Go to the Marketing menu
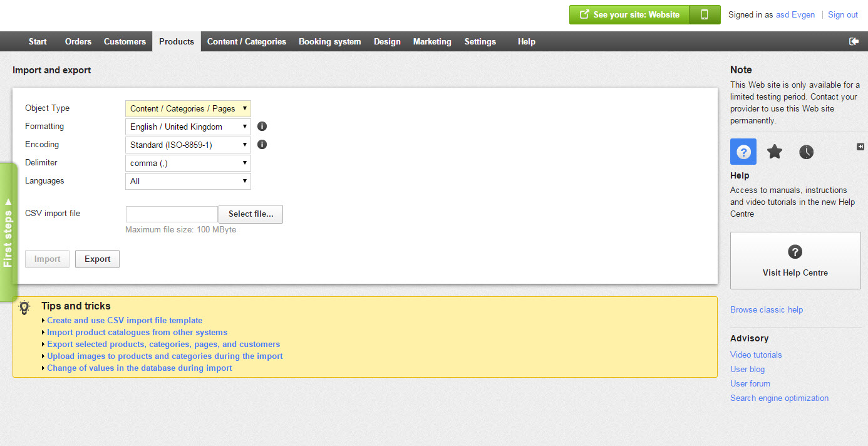The height and width of the screenshot is (446, 868). pos(432,41)
